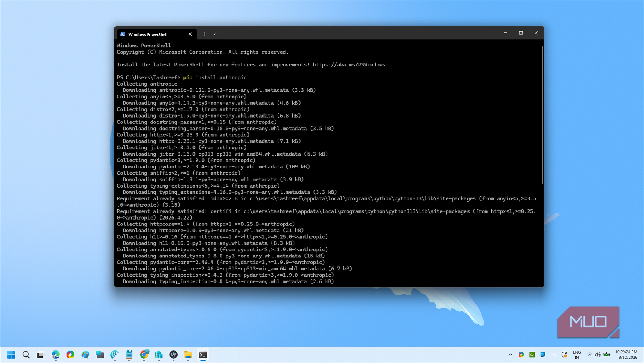
Task: Open the multicolor swirl app on the taskbar
Action: (70, 354)
